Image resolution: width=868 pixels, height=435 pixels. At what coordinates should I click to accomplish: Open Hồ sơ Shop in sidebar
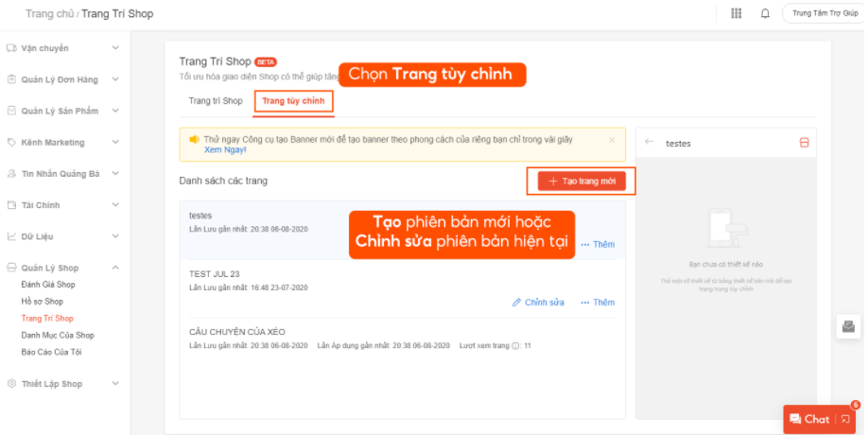43,302
